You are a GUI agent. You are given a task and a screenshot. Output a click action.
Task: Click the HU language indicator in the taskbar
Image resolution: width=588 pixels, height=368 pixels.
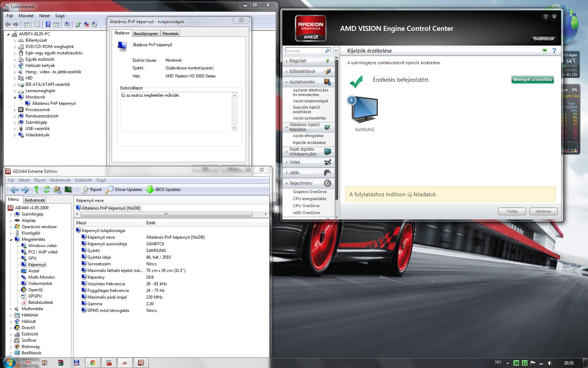point(498,362)
